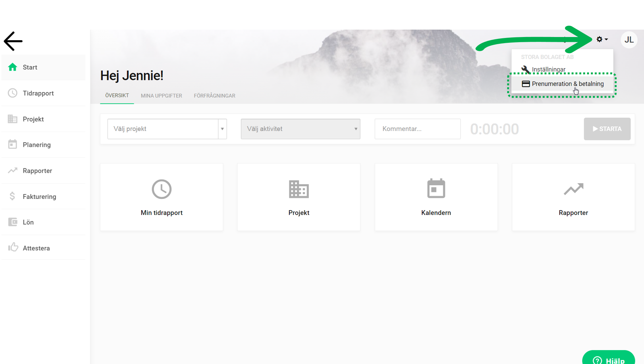
Task: Open Attestera thumbs-up icon in sidebar
Action: [13, 247]
